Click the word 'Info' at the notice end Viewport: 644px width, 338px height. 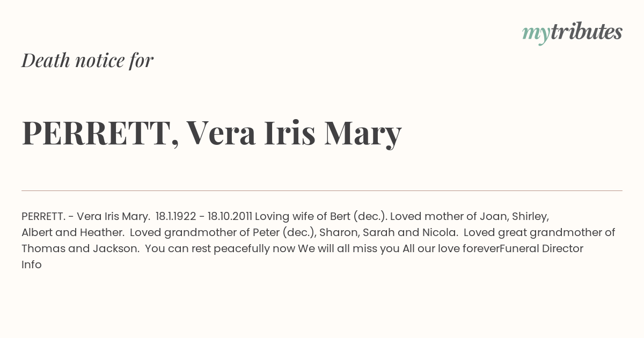(x=32, y=264)
